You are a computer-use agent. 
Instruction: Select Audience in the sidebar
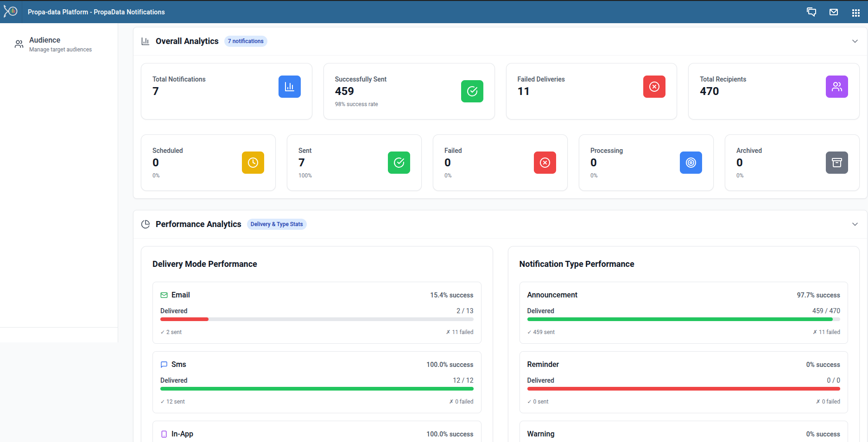(45, 40)
